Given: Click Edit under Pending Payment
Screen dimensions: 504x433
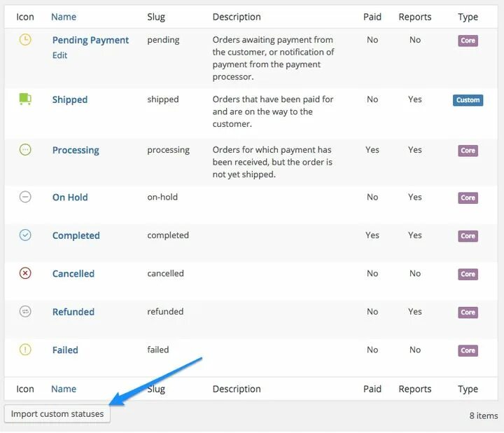Looking at the screenshot, I should [59, 55].
